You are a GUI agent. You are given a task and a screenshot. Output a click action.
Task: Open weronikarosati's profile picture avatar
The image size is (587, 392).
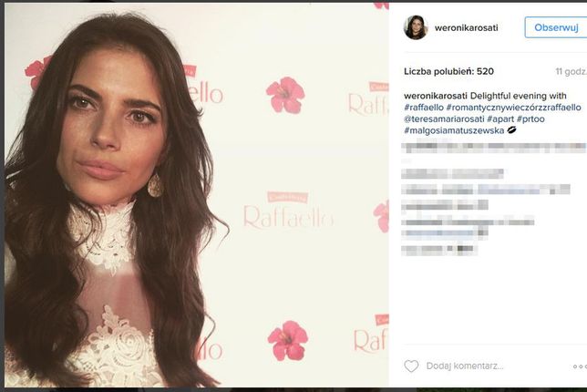click(x=416, y=27)
